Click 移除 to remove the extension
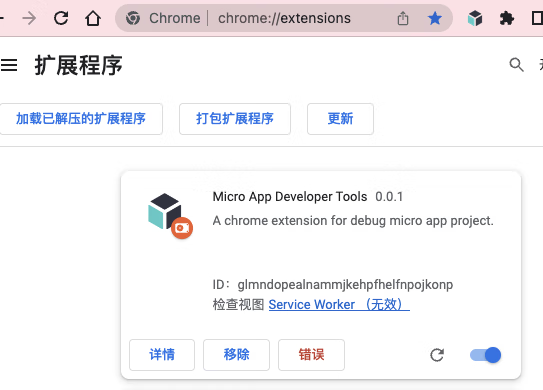This screenshot has height=390, width=543. tap(237, 355)
